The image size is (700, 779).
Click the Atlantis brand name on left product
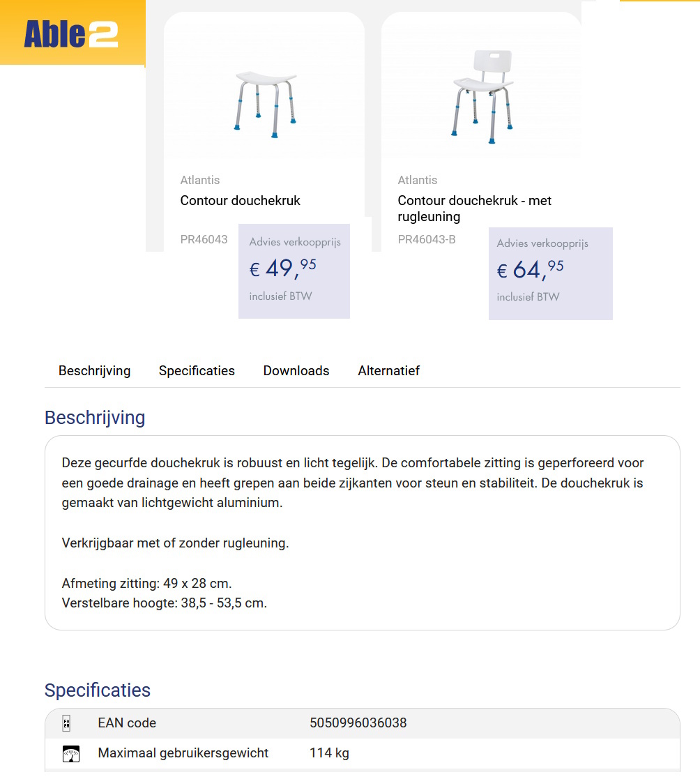coord(200,180)
